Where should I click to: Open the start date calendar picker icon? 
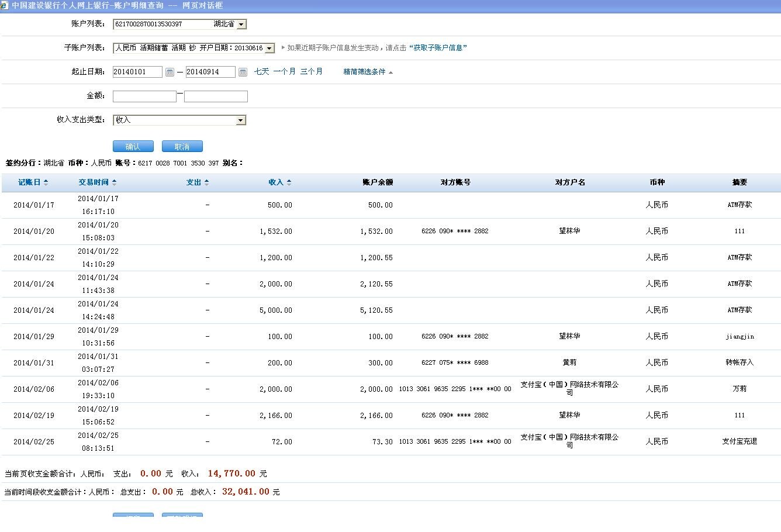pos(170,72)
